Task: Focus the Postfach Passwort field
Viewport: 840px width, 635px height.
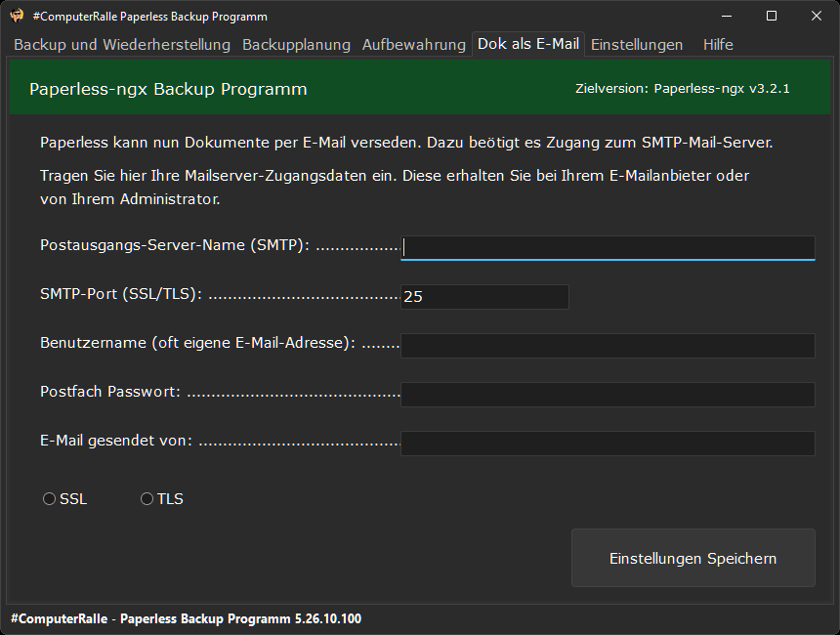Action: point(608,395)
